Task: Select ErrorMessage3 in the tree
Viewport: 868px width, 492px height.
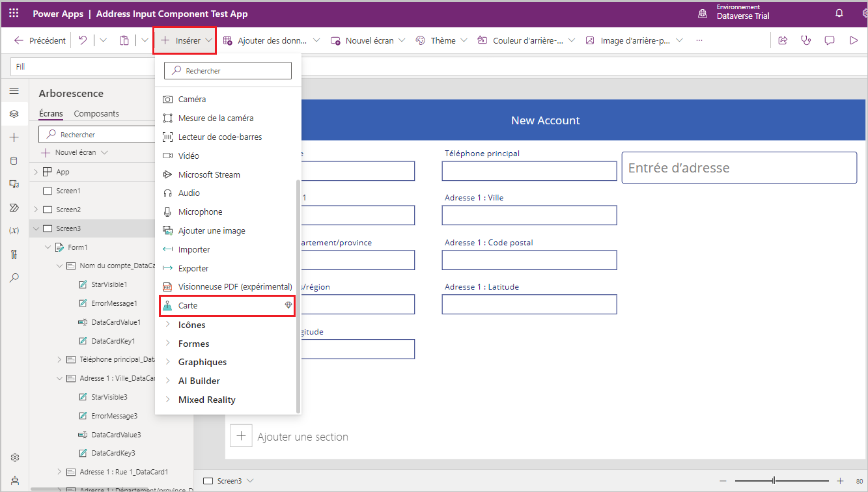Action: point(114,416)
